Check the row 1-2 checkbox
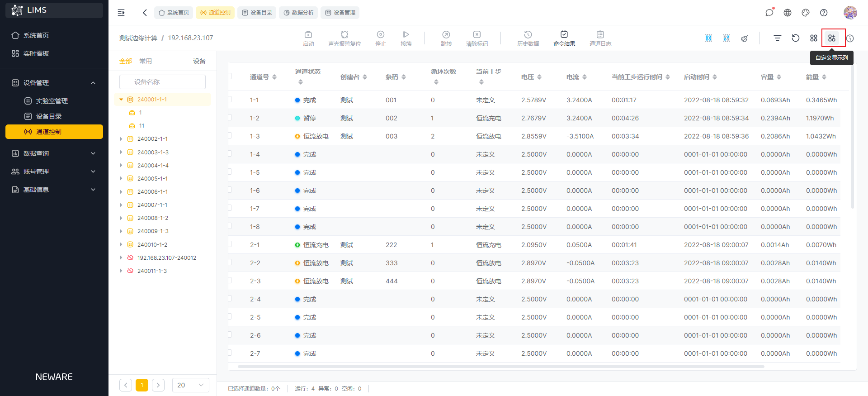 click(230, 118)
